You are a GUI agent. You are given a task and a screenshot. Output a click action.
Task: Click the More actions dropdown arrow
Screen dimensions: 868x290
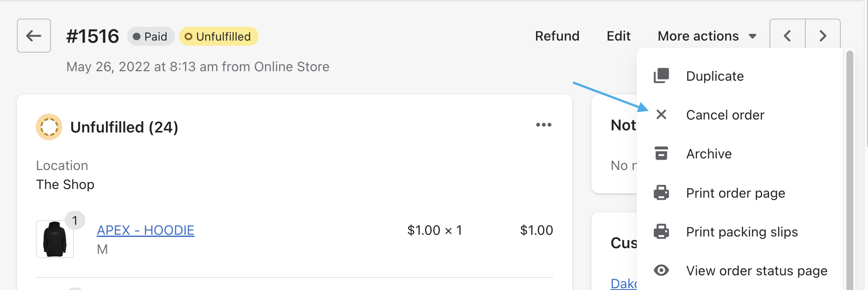(x=753, y=36)
